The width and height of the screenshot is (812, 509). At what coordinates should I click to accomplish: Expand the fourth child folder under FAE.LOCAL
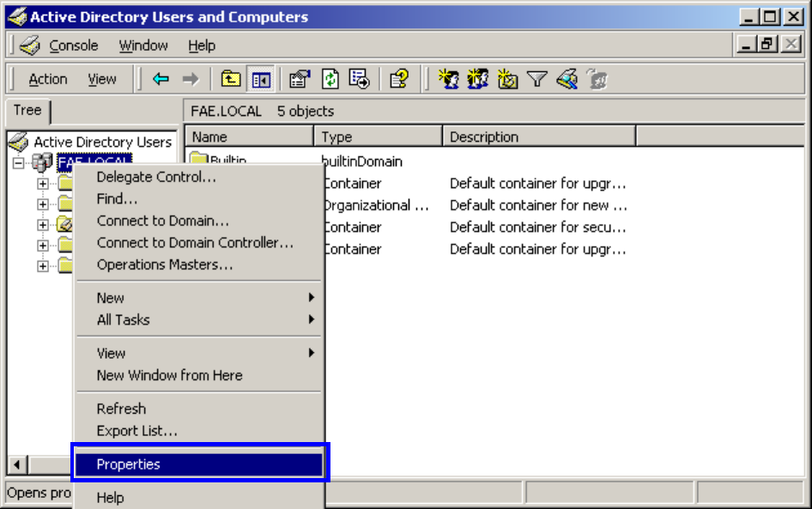(x=43, y=245)
